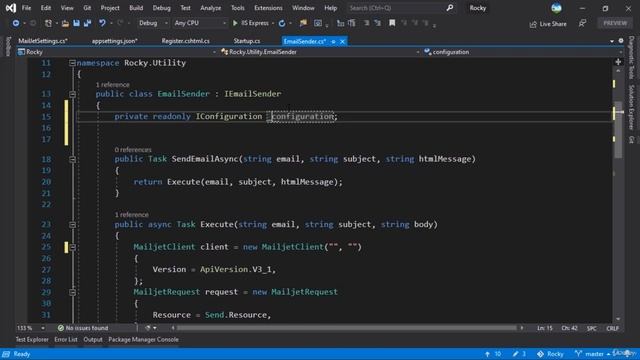Click the No issues found indicator
The height and width of the screenshot is (360, 640).
[x=83, y=328]
